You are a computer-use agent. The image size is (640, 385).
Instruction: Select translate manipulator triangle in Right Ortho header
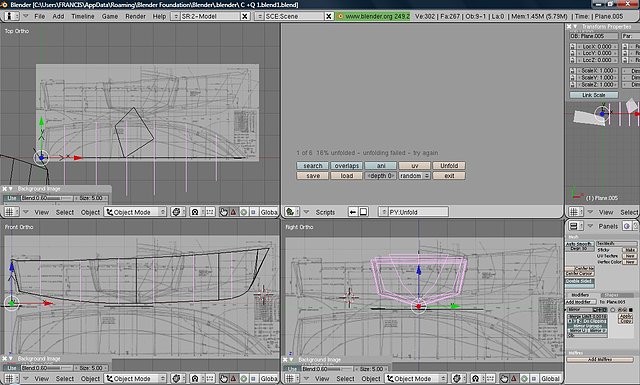coord(514,378)
